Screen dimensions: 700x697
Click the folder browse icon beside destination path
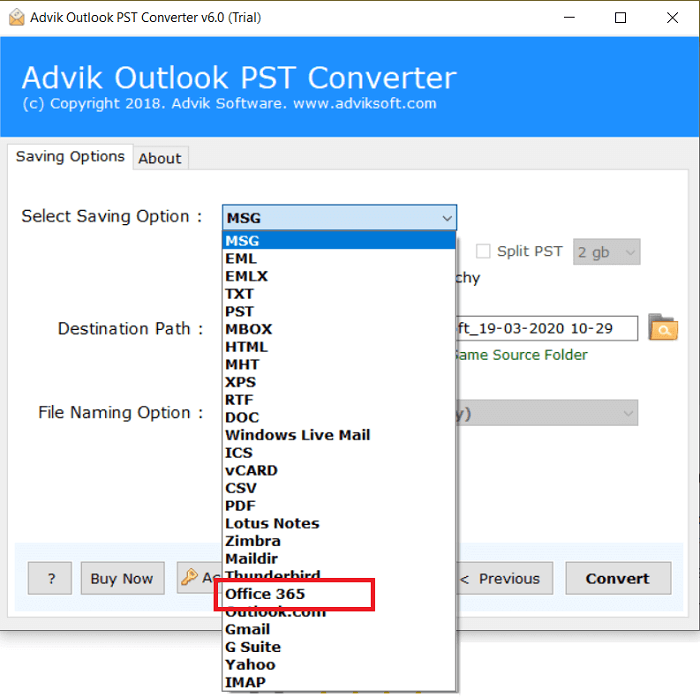pyautogui.click(x=663, y=327)
